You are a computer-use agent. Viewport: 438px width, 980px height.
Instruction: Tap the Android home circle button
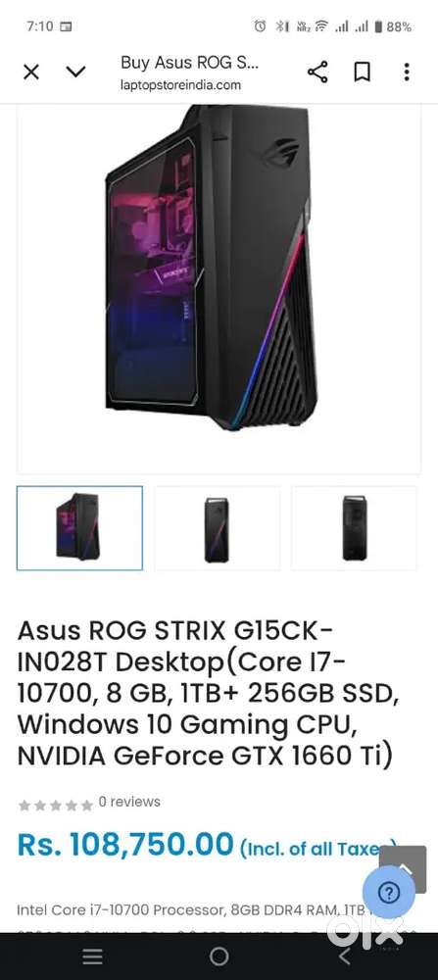click(x=219, y=956)
